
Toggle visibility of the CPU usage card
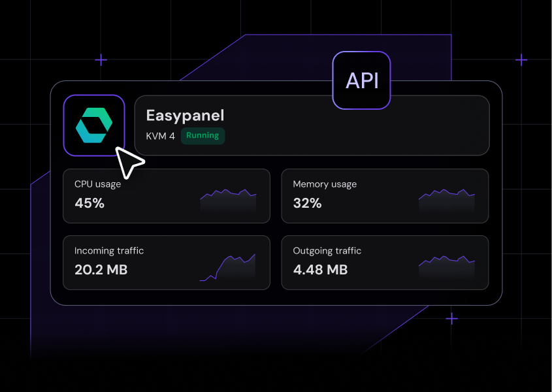tap(167, 196)
